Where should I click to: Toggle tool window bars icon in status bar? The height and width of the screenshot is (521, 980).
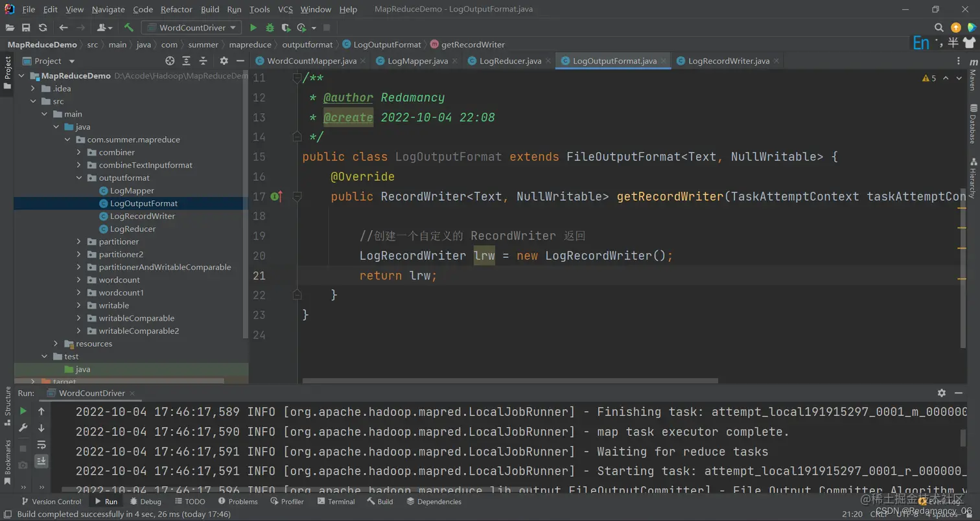(x=7, y=514)
